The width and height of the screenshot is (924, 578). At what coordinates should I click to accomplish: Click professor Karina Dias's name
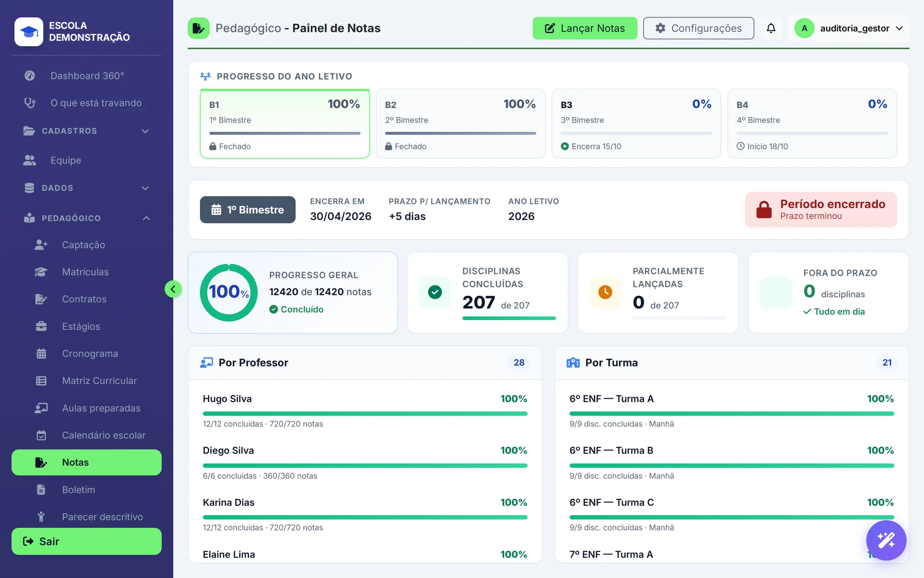click(x=229, y=502)
